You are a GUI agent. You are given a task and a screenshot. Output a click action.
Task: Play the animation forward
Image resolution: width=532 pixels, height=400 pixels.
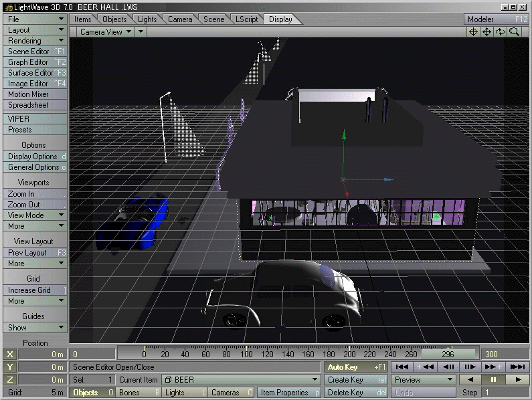[517, 379]
